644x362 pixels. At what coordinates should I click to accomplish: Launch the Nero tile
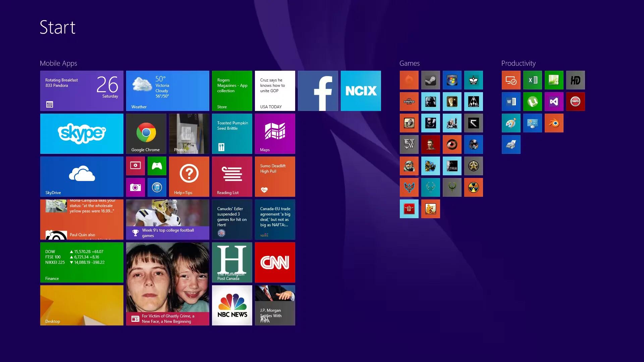(x=575, y=102)
